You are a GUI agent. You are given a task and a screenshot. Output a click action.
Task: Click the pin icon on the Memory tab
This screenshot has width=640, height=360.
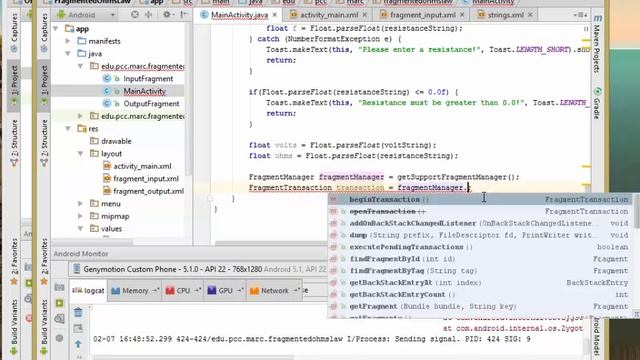156,290
